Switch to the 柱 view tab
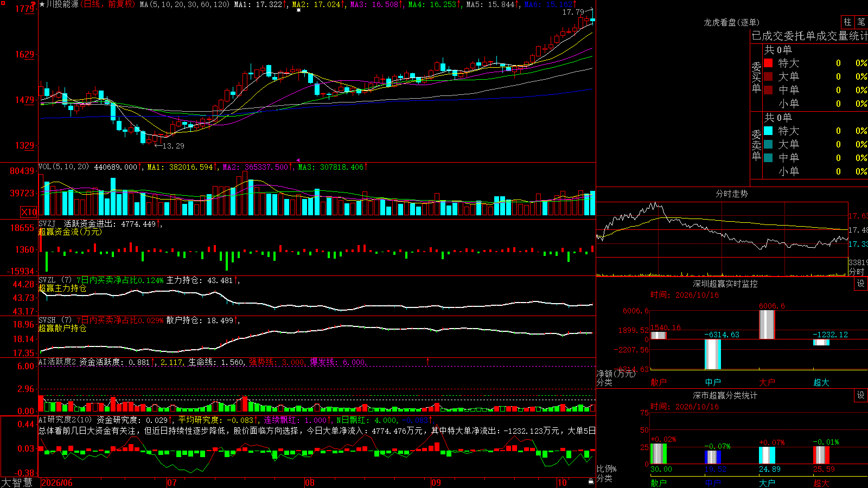 (x=847, y=22)
